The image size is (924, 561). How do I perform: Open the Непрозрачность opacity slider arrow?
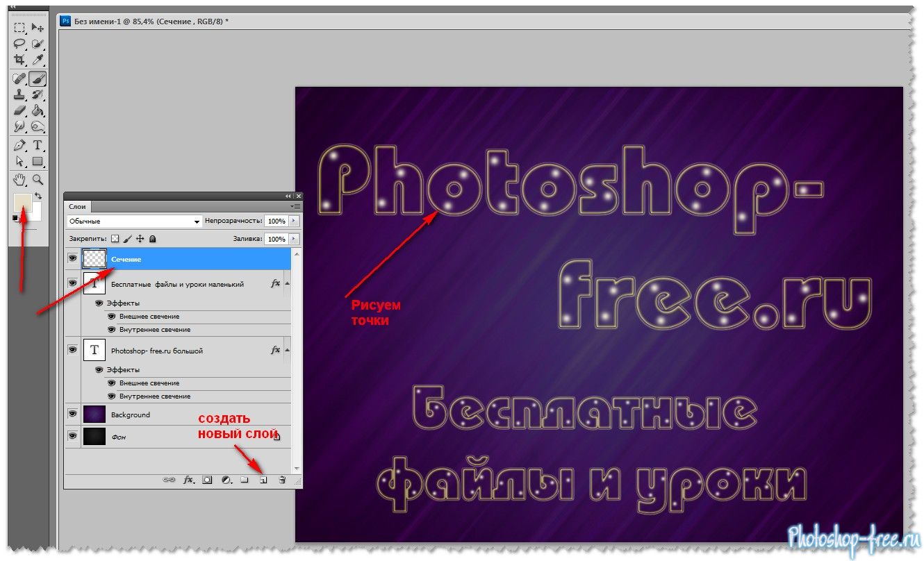tap(294, 221)
